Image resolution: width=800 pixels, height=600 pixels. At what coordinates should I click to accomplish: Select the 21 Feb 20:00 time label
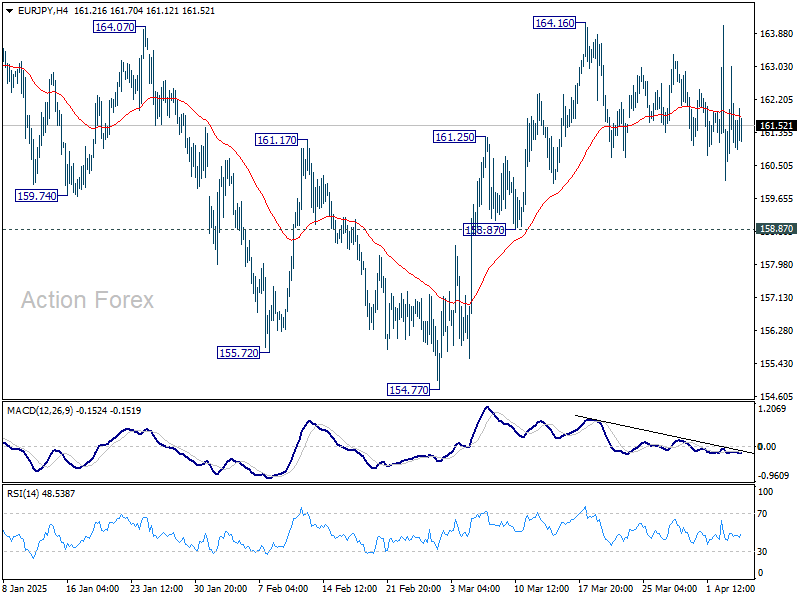[x=413, y=588]
